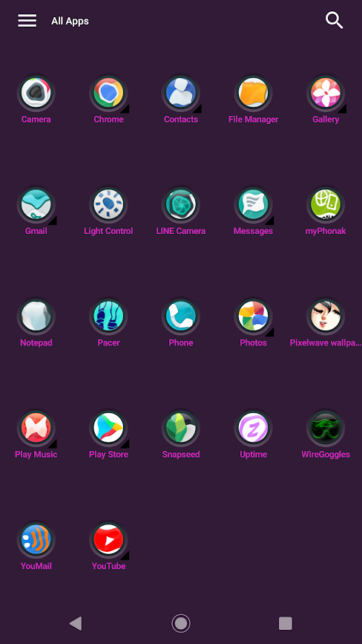Click the All Apps title
This screenshot has width=362, height=644.
click(70, 21)
